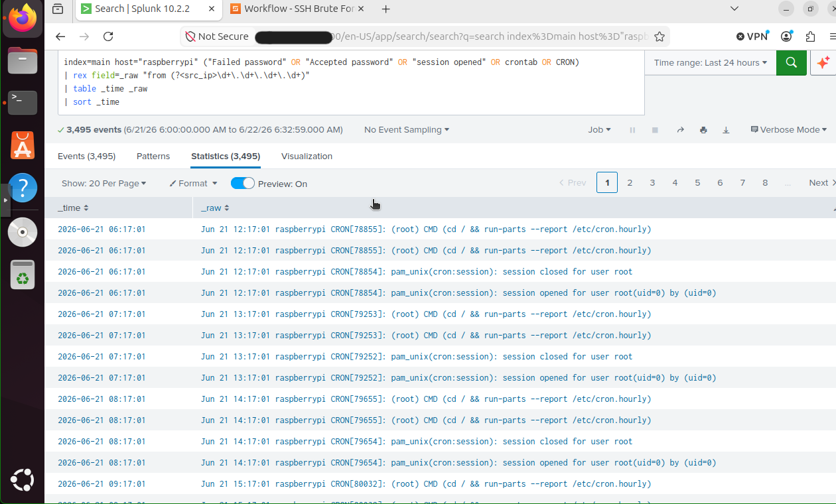Run the search with the green magnifier button

point(792,62)
